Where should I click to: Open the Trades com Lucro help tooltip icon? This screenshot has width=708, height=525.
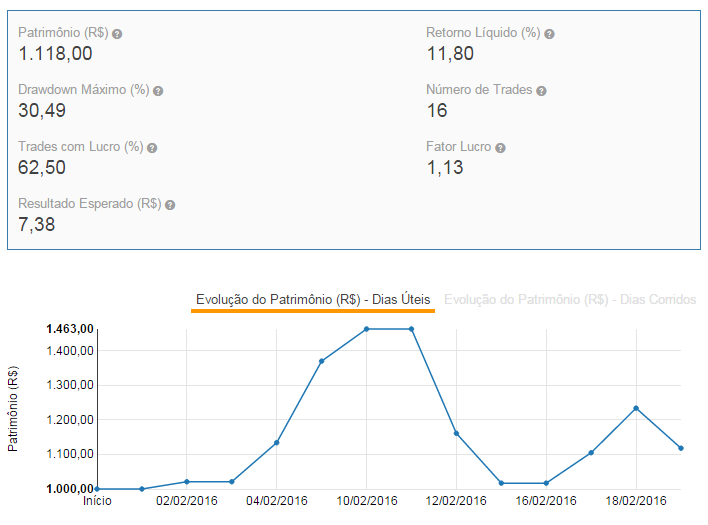click(152, 148)
